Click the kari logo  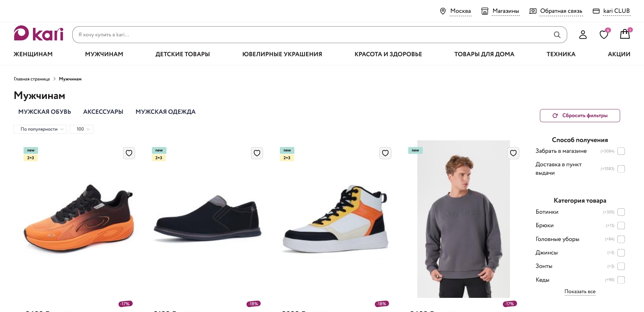(38, 33)
